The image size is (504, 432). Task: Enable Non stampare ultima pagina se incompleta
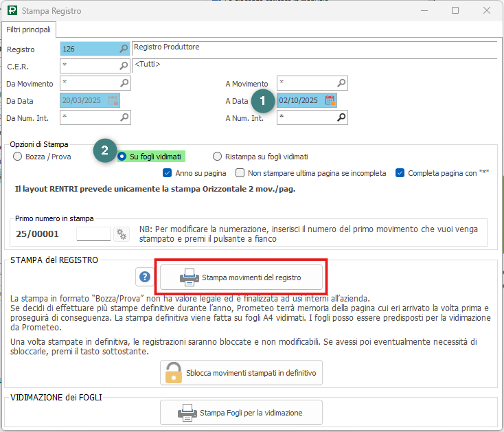(240, 173)
